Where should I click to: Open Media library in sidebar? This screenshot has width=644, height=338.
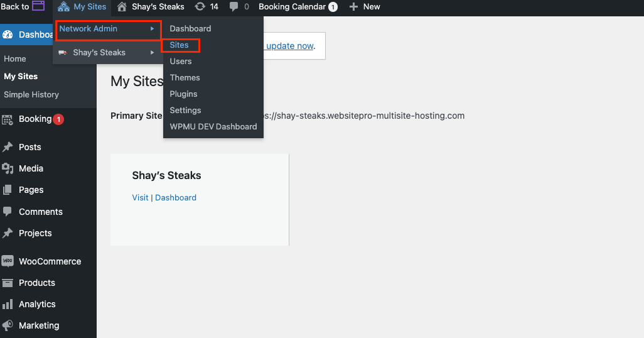31,168
